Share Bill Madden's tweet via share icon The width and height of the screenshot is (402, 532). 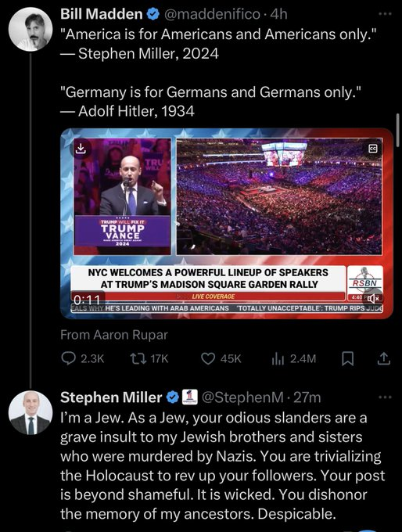(x=384, y=358)
